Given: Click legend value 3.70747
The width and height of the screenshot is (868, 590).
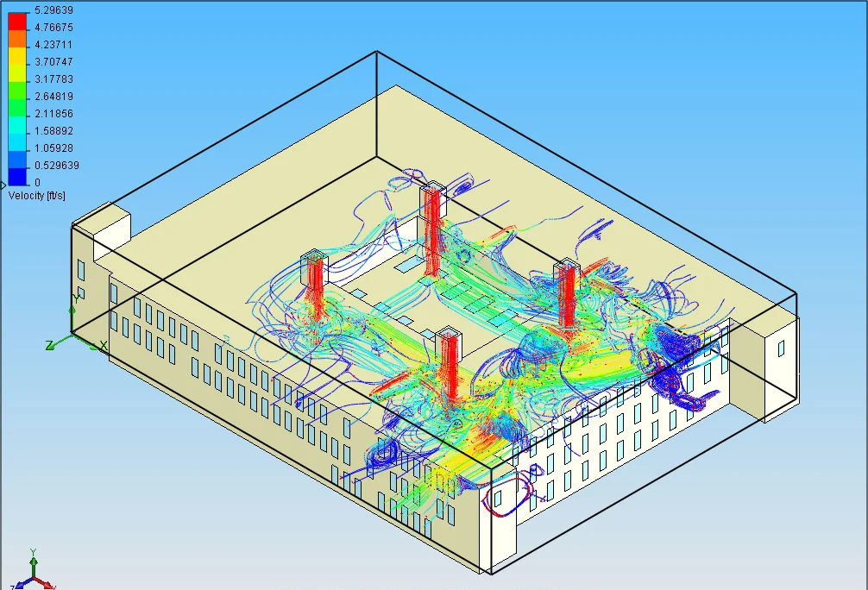Looking at the screenshot, I should [53, 61].
